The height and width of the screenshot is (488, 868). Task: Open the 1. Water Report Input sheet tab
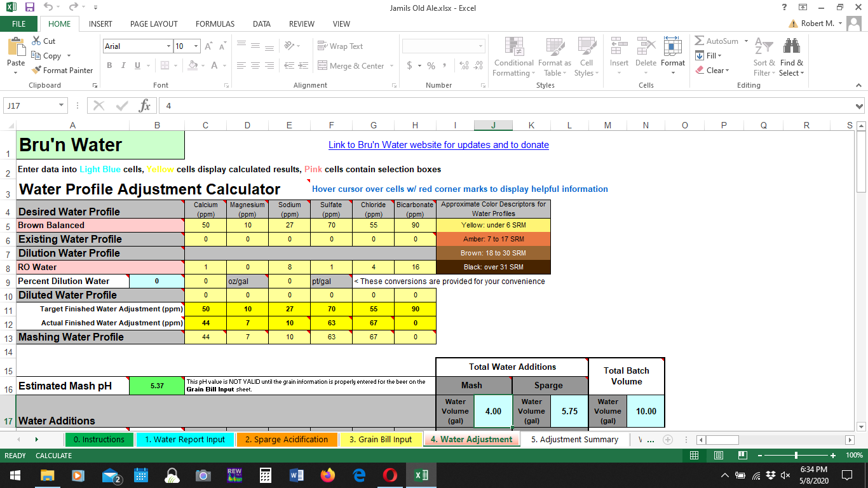point(185,439)
